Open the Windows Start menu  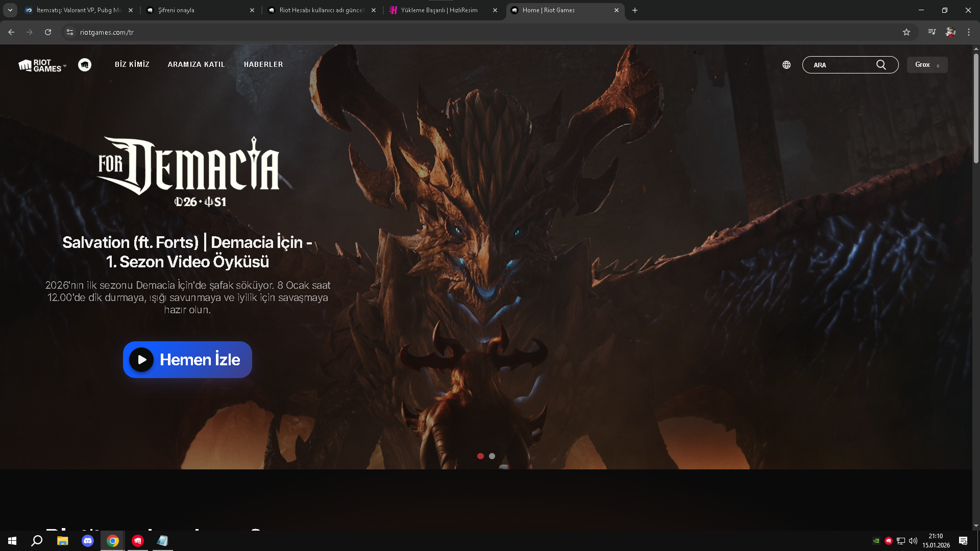(x=12, y=541)
